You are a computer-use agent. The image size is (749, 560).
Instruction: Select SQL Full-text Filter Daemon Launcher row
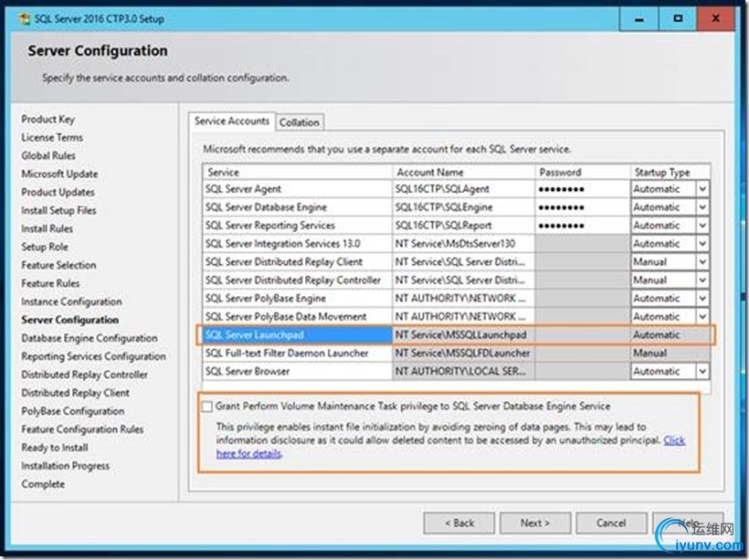tap(456, 354)
